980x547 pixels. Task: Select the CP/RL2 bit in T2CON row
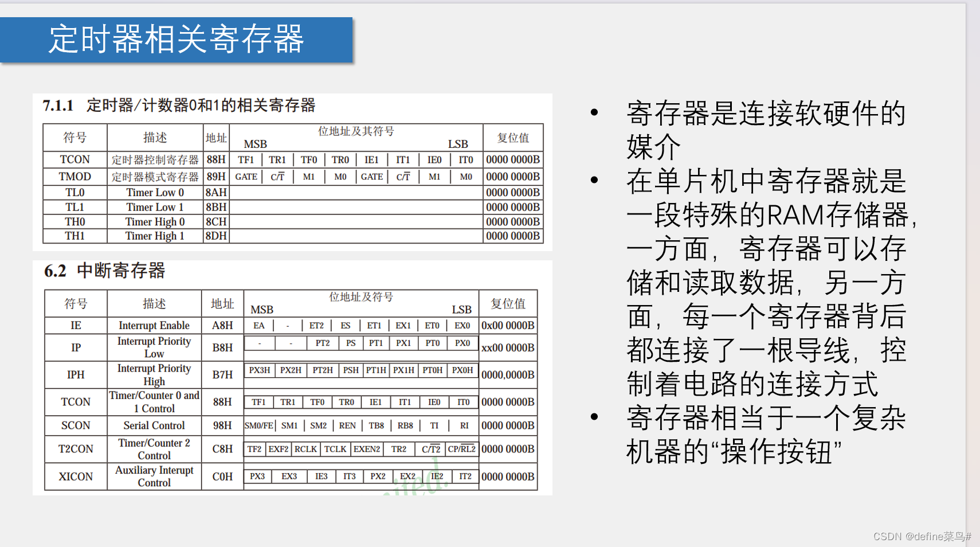tap(462, 449)
